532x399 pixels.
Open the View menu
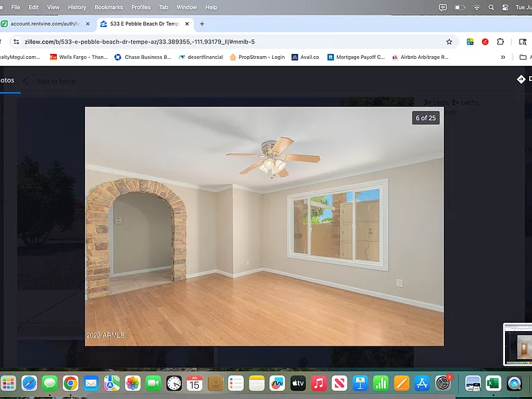53,7
